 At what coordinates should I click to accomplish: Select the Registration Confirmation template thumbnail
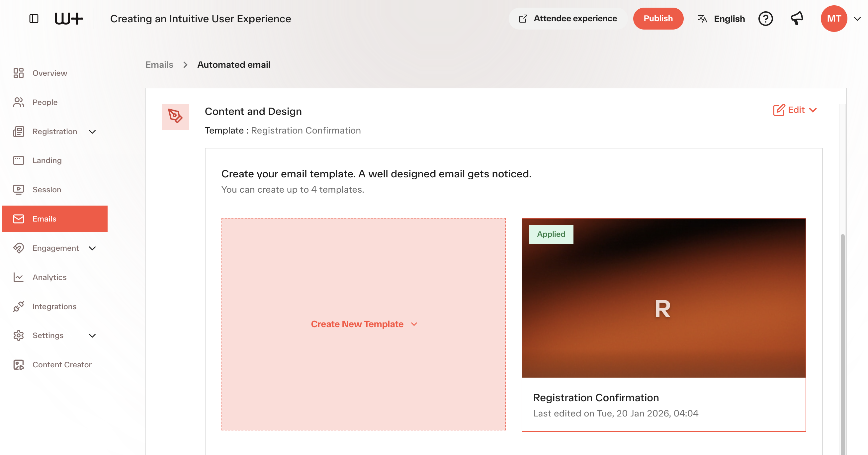(663, 298)
